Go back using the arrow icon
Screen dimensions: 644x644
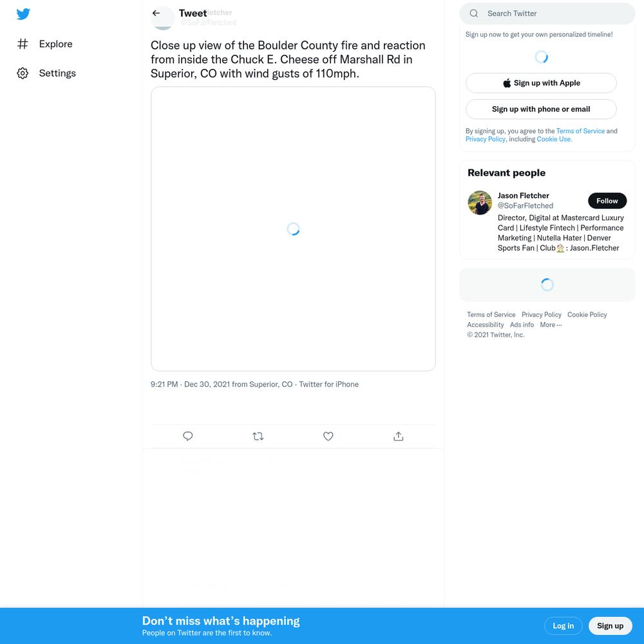point(156,13)
